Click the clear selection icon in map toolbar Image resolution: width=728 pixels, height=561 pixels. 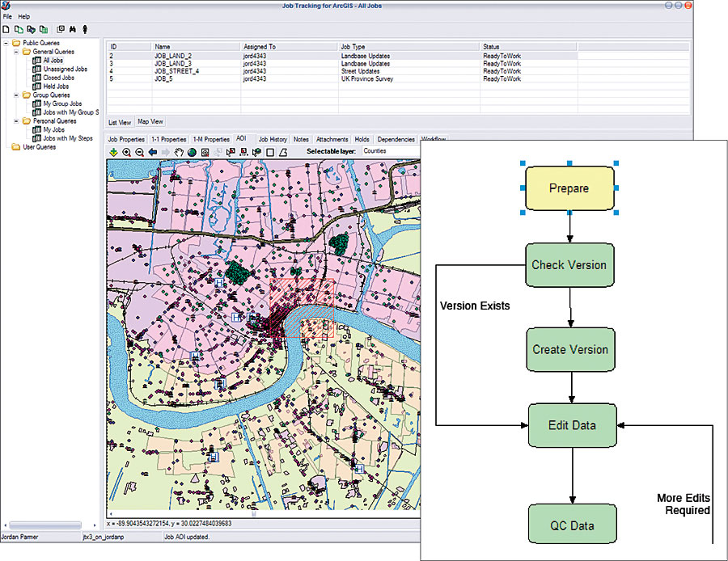(243, 152)
